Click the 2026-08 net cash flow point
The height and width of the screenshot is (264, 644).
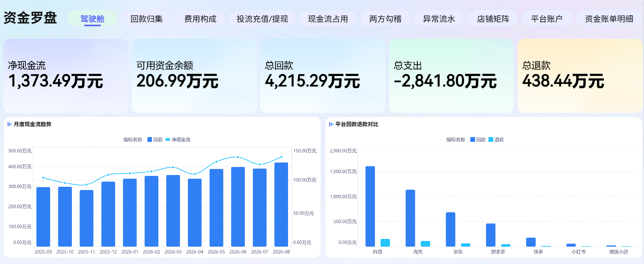(281, 157)
